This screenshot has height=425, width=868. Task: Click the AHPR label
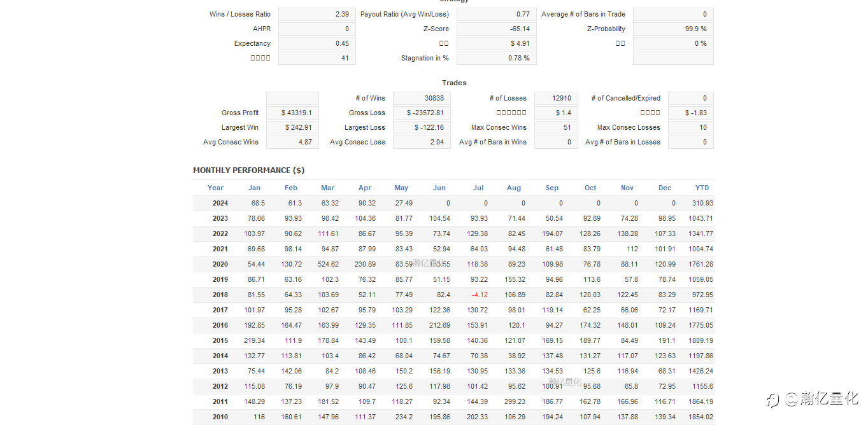point(262,29)
